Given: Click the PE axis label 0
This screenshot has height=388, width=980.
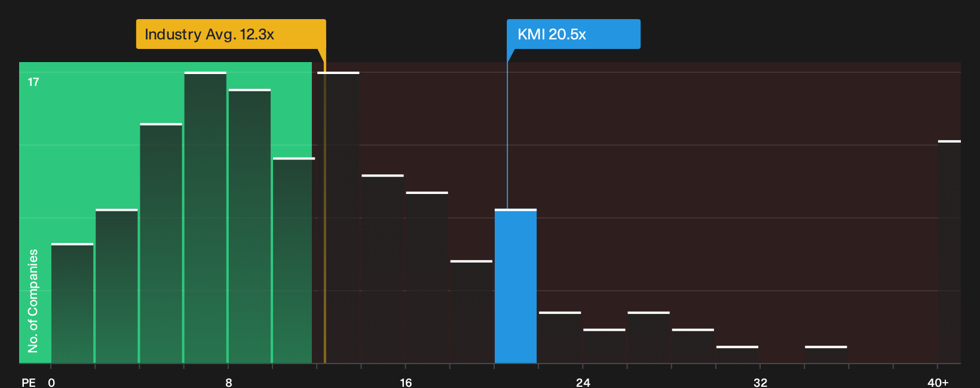Looking at the screenshot, I should pos(51,382).
